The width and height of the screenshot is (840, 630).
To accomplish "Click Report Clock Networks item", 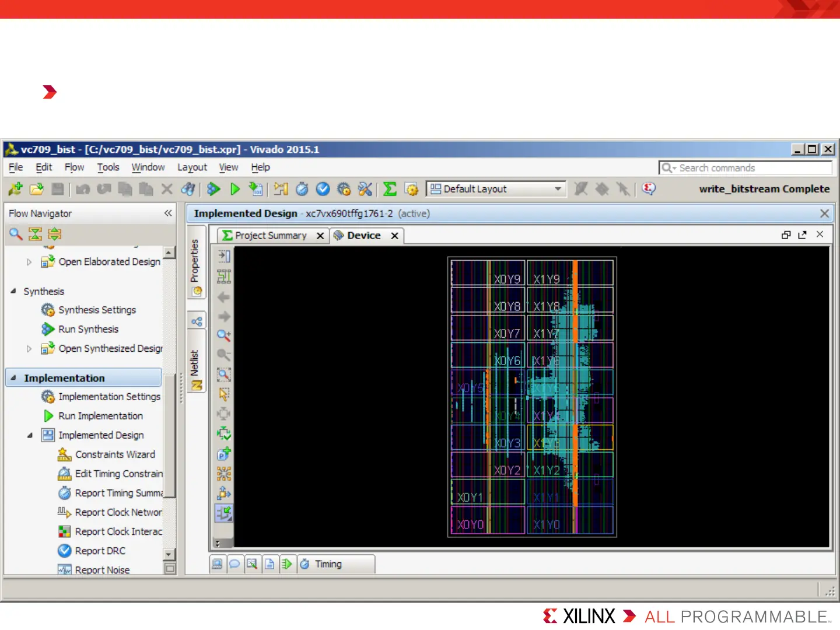I will tap(118, 512).
